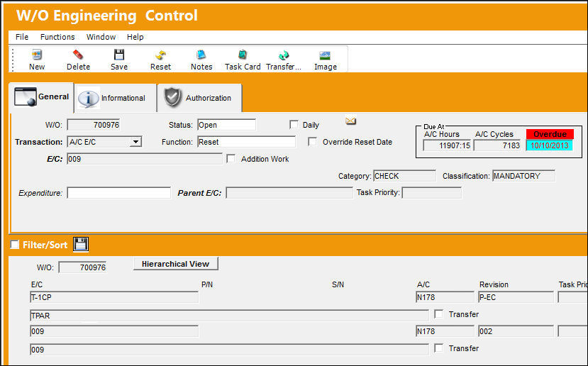Click the Function field showing Reset

(x=246, y=142)
